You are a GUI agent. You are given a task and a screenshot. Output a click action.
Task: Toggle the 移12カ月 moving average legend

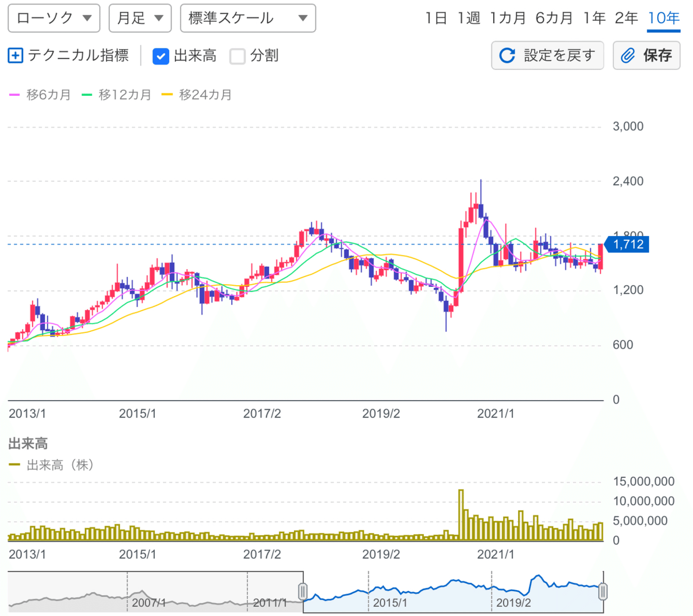[x=117, y=95]
